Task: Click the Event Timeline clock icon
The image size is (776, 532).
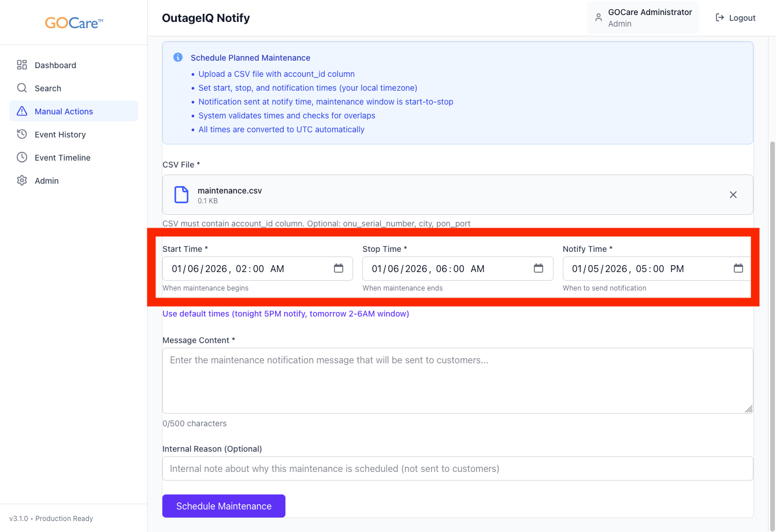Action: click(x=22, y=158)
